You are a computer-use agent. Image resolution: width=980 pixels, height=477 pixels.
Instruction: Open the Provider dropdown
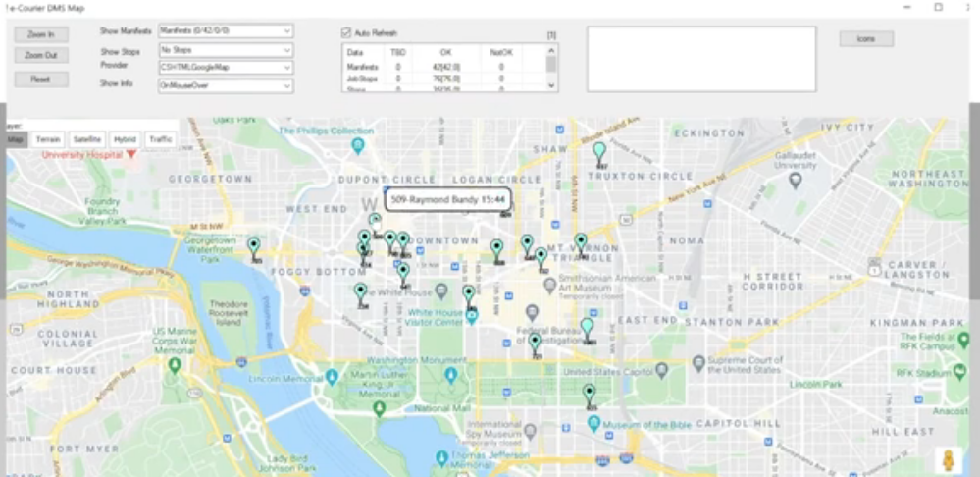pos(226,68)
